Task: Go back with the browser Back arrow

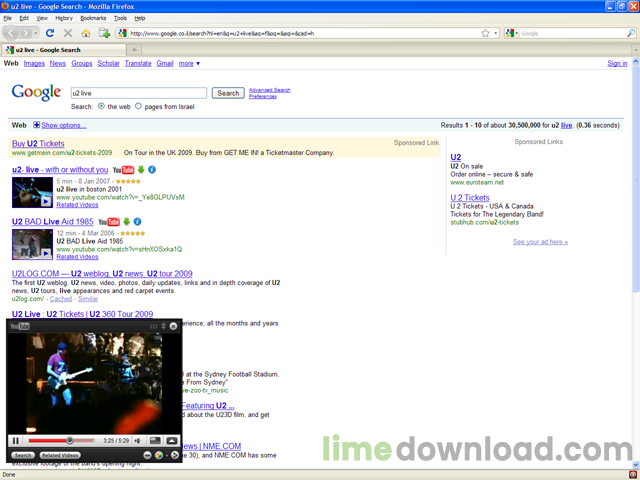Action: point(11,33)
